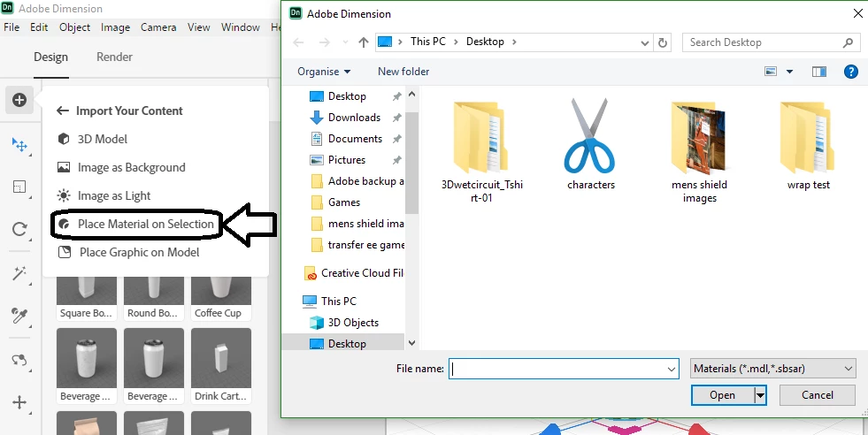The width and height of the screenshot is (868, 435).
Task: Switch to the Render tab
Action: (x=115, y=57)
